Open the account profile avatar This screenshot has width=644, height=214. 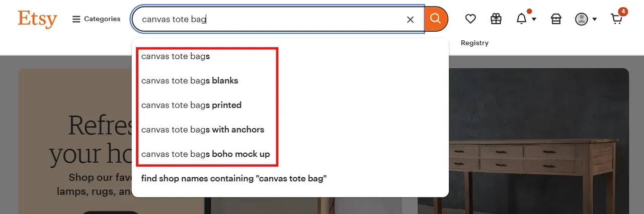(x=582, y=19)
